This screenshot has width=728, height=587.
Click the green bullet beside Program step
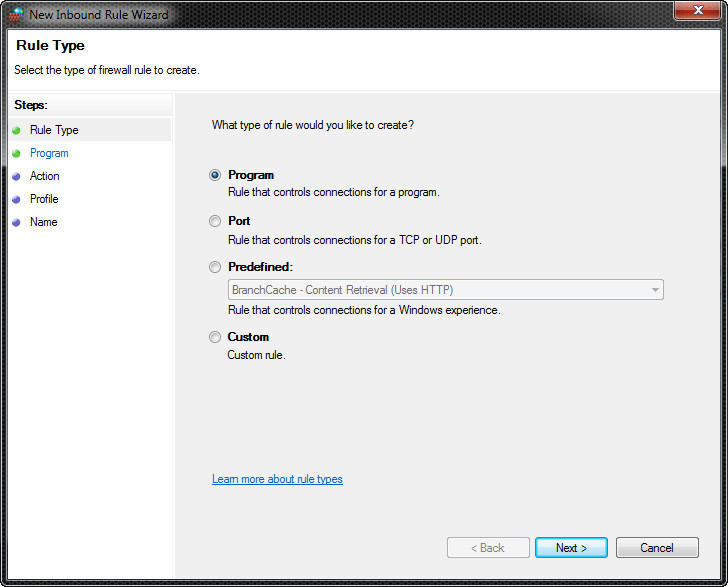(x=16, y=153)
